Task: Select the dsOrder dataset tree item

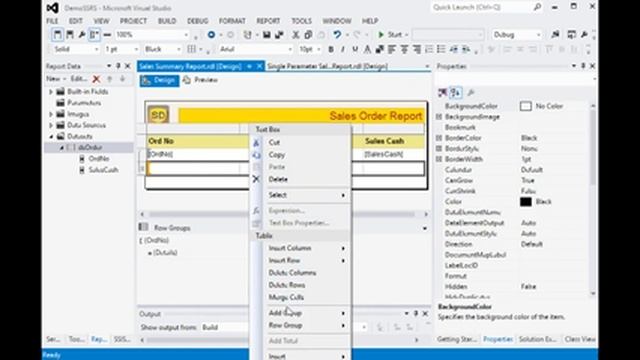Action: click(x=90, y=147)
